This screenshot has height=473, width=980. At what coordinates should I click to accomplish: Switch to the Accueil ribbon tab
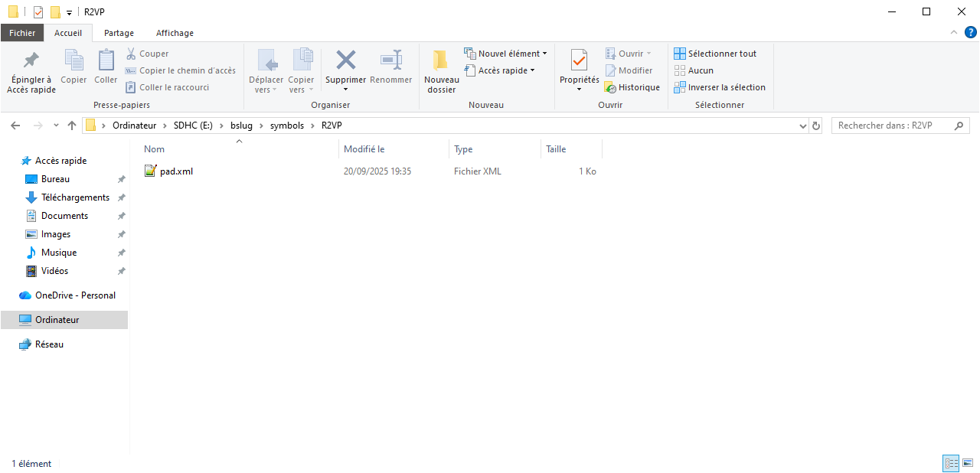(x=68, y=33)
